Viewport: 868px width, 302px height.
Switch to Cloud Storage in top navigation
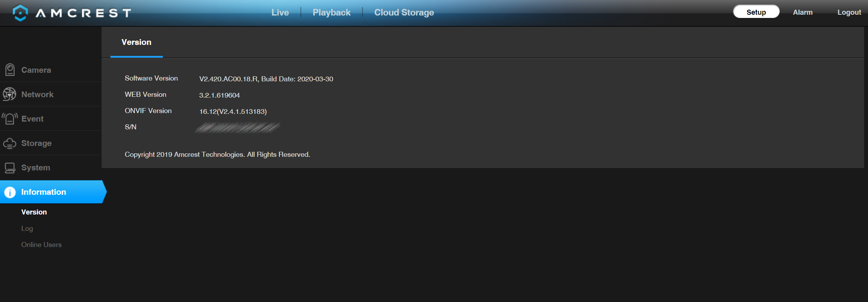coord(404,12)
